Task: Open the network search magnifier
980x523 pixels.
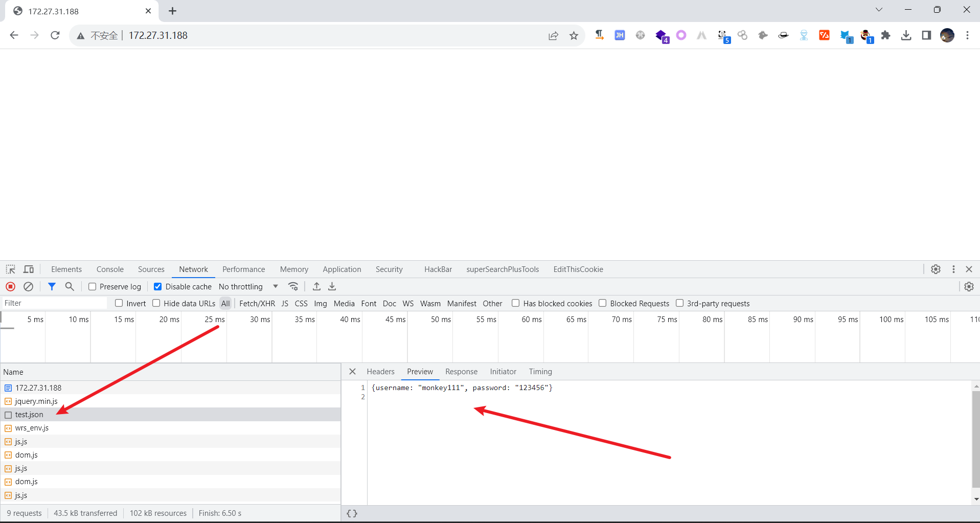Action: point(70,287)
